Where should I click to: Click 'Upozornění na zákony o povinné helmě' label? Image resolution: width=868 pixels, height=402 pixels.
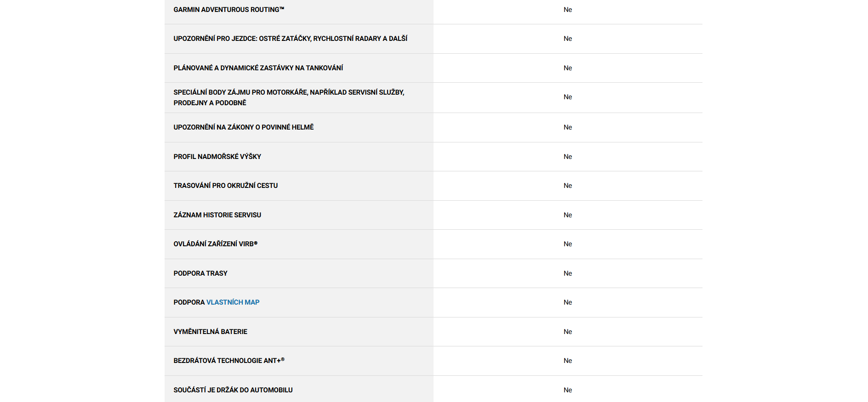tap(243, 127)
